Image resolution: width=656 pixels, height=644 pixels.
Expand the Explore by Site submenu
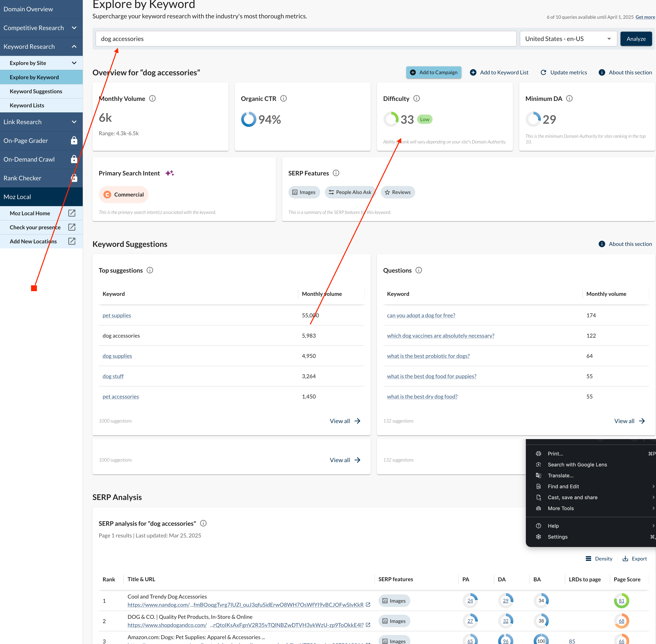point(74,63)
